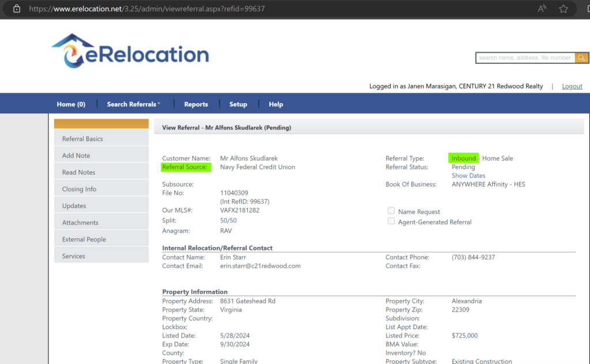Click the contact name Erin Starr

tap(233, 257)
